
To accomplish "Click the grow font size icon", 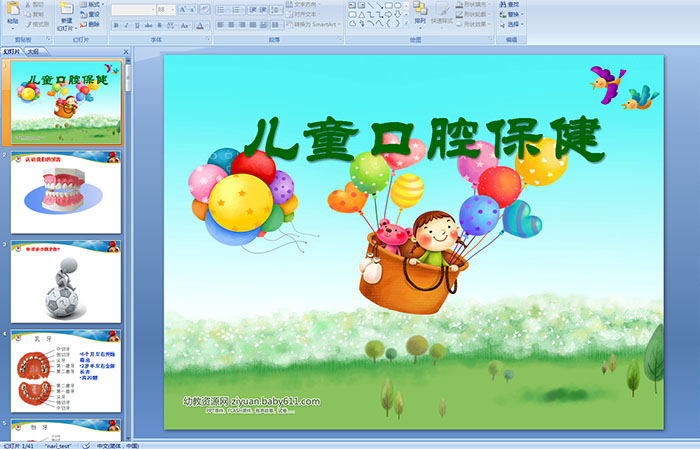I will [183, 9].
